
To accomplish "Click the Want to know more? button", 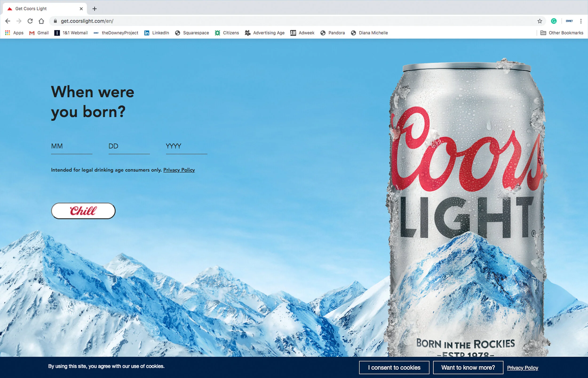I will [x=468, y=367].
